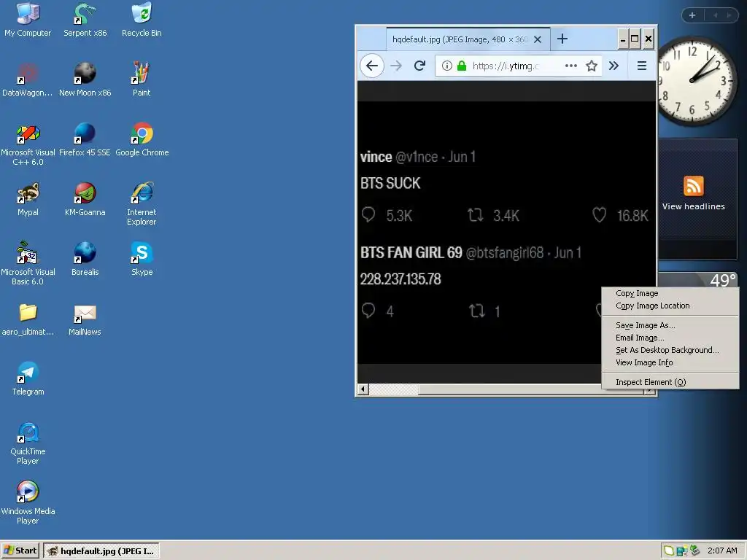This screenshot has width=747, height=560.
Task: Launch KM-Goanna browser shortcut
Action: click(85, 199)
